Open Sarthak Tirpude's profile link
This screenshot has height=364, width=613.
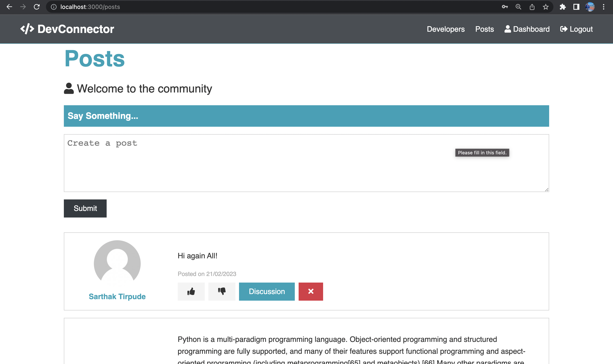tap(117, 296)
